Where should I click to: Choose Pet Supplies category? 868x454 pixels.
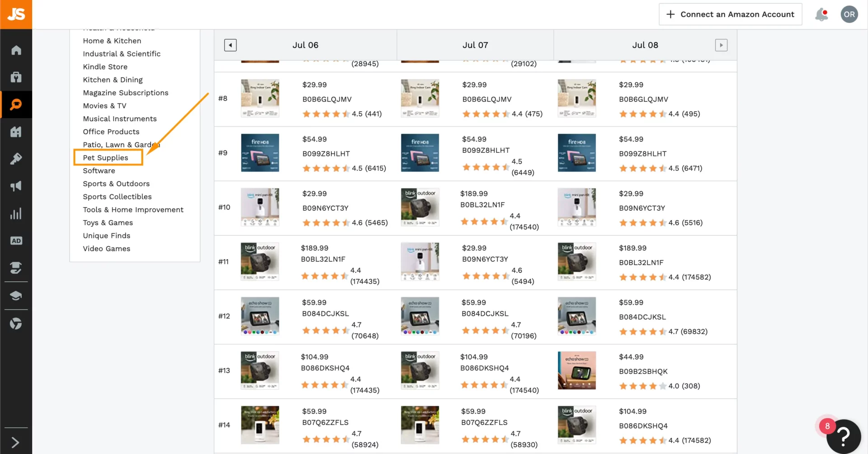[105, 158]
